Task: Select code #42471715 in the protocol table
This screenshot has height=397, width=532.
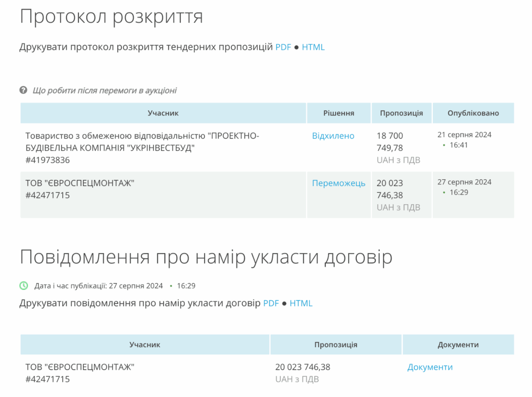Action: pos(47,195)
